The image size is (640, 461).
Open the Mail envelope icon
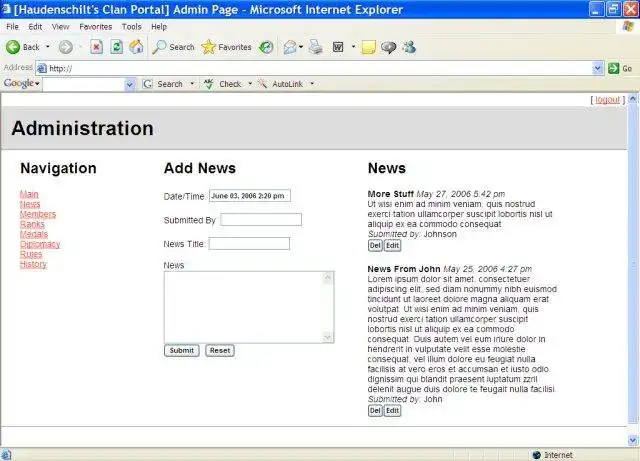(290, 47)
